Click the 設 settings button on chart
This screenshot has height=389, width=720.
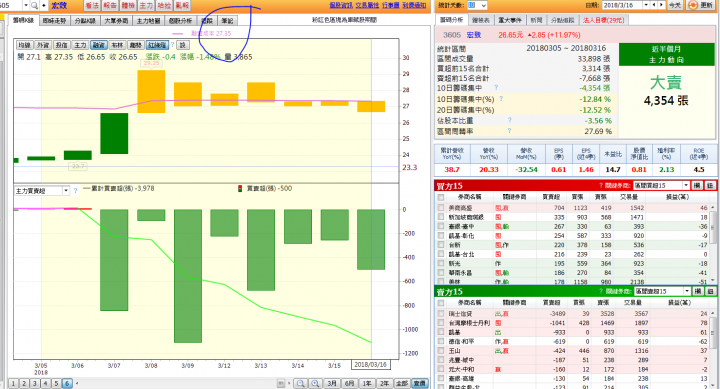183,45
